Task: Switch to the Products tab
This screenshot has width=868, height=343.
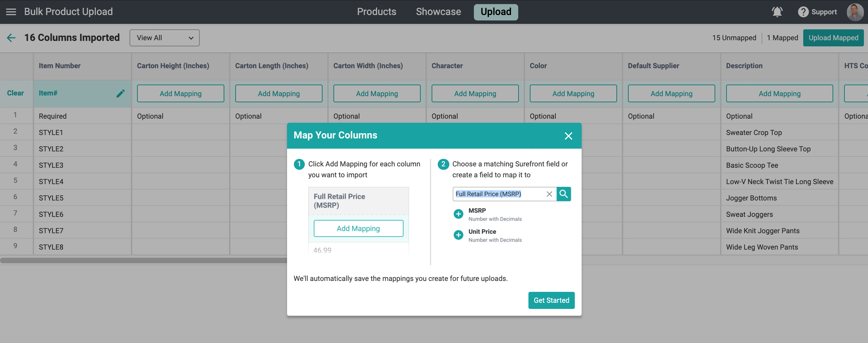Action: [376, 12]
